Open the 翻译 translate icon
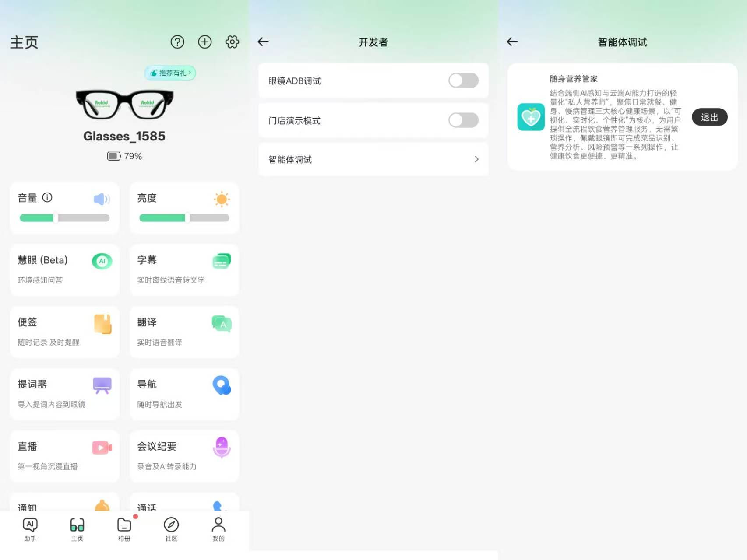The height and width of the screenshot is (560, 747). pyautogui.click(x=222, y=324)
